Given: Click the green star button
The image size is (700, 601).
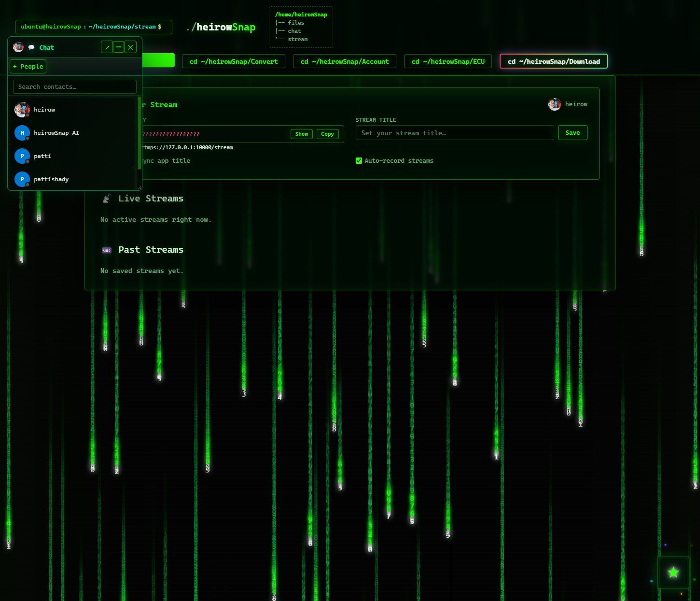Looking at the screenshot, I should point(673,572).
